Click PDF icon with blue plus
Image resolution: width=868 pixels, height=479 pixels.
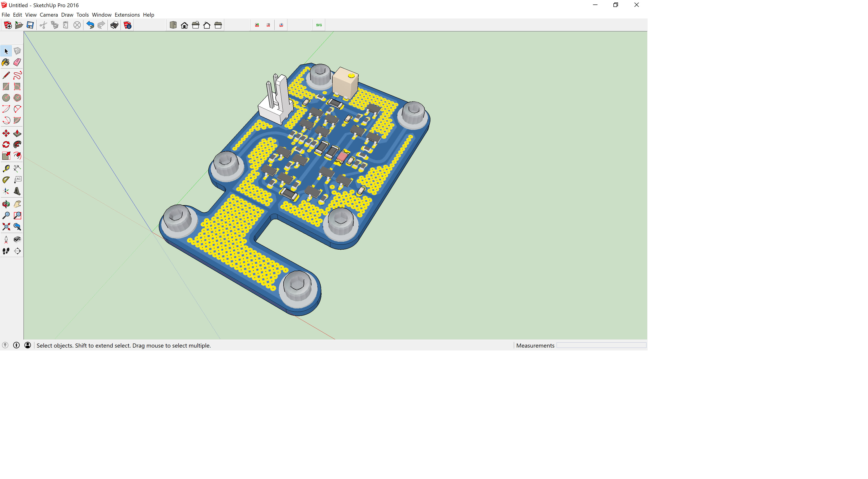pyautogui.click(x=281, y=25)
